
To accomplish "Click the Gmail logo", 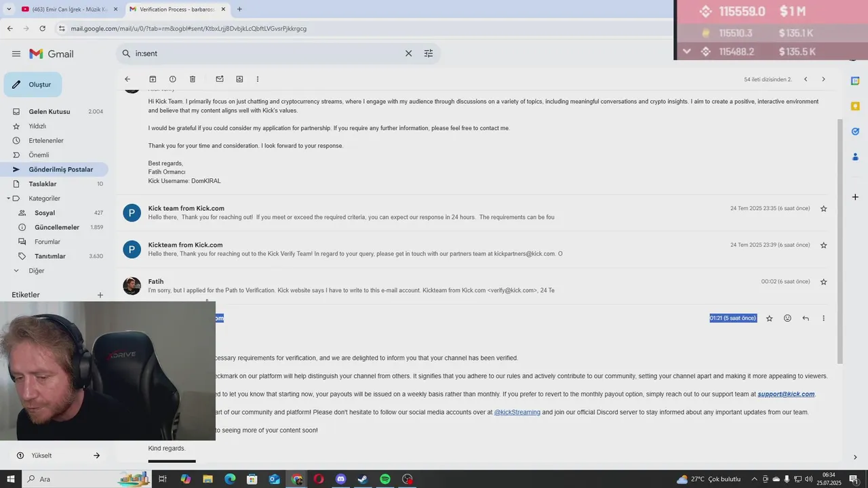I will tap(52, 54).
